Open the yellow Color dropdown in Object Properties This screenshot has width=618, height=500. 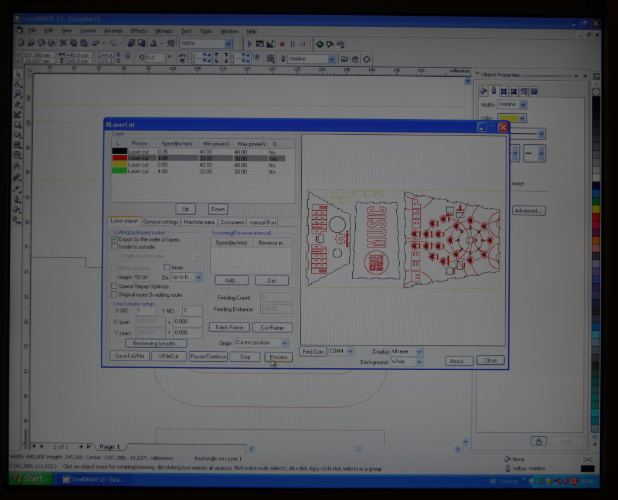pyautogui.click(x=522, y=118)
